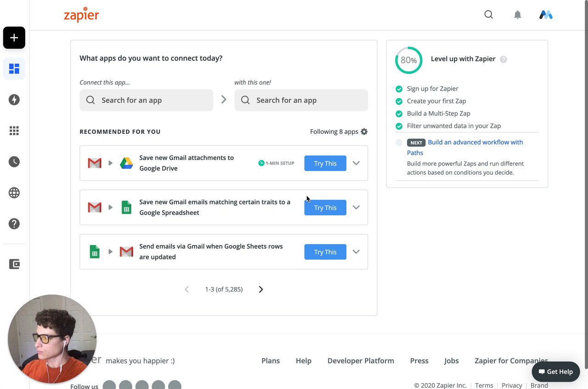Try This for saving Gmail attachments to Drive
The image size is (588, 389).
point(325,163)
